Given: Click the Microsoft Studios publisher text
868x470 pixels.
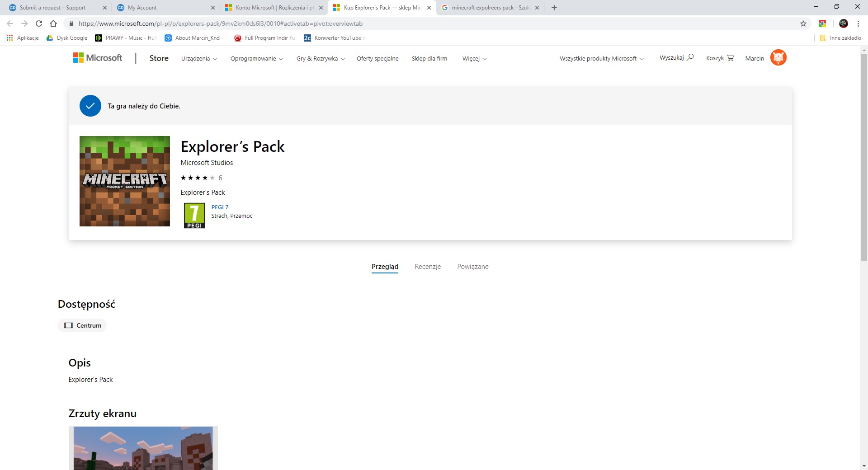Looking at the screenshot, I should (207, 162).
